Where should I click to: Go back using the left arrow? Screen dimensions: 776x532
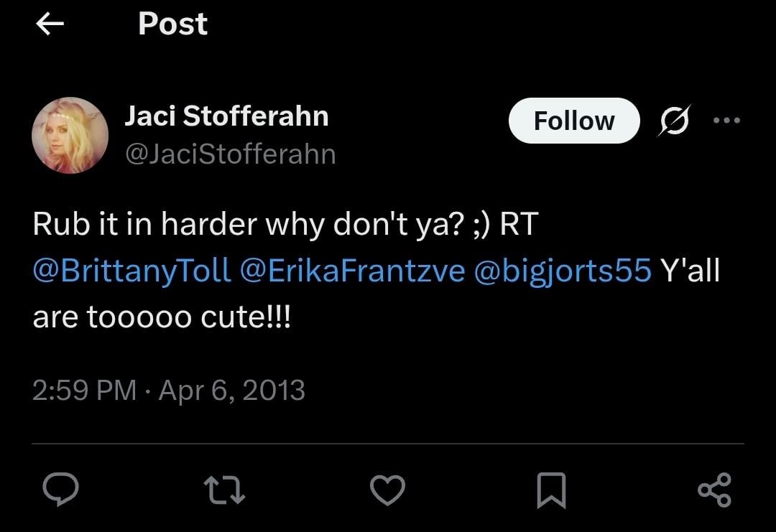(50, 24)
